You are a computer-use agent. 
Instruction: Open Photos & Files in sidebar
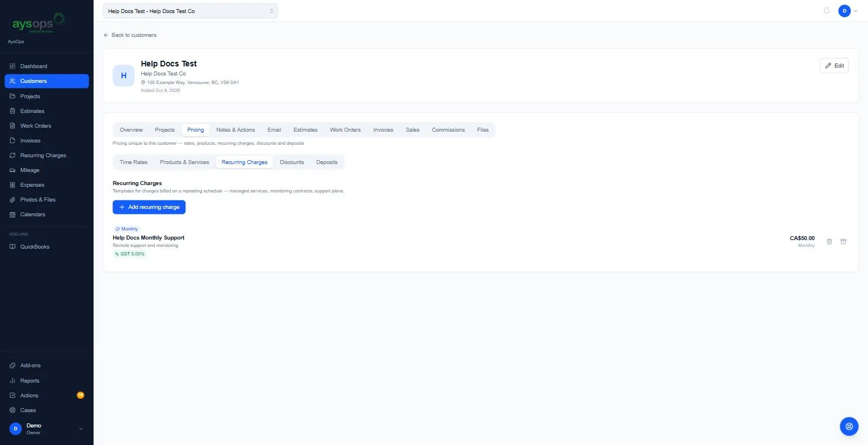coord(47,199)
